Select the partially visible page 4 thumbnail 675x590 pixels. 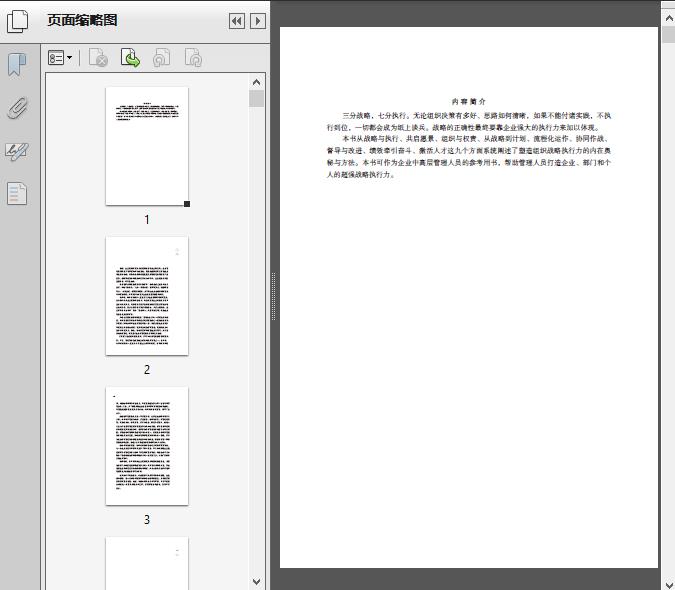[147, 563]
